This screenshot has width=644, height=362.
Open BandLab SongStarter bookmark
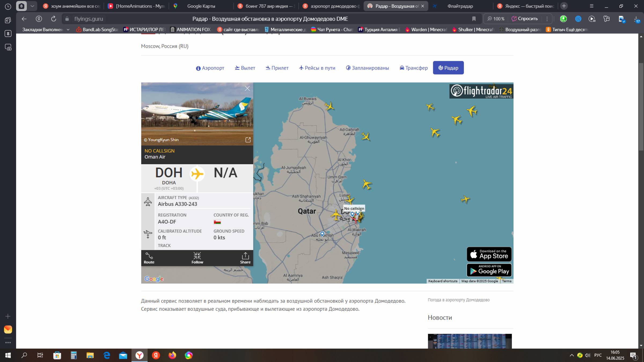coord(97,29)
